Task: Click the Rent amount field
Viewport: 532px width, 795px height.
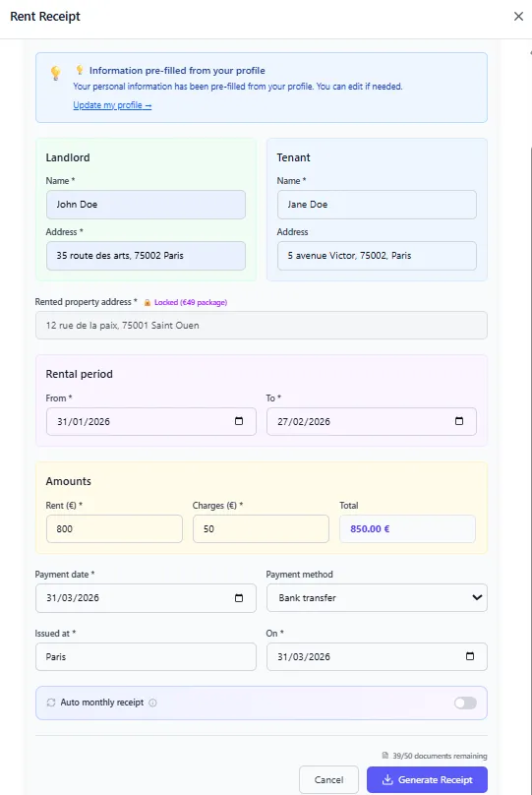Action: click(x=114, y=528)
